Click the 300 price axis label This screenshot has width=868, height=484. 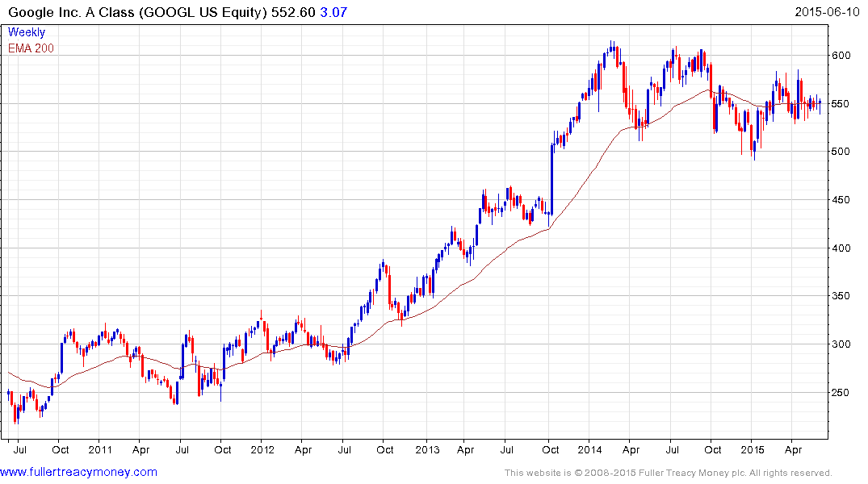coord(841,344)
